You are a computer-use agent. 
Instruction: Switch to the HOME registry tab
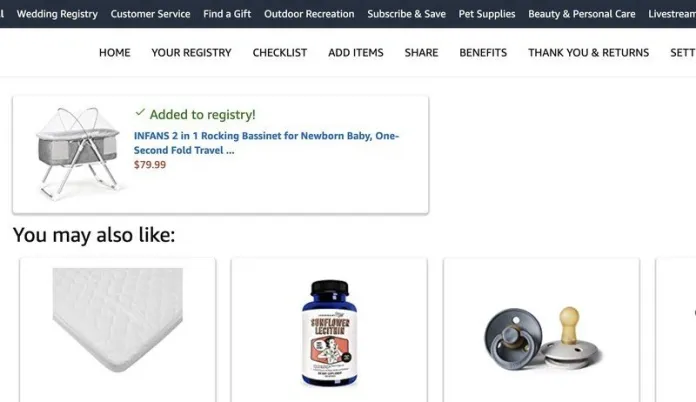(x=115, y=52)
